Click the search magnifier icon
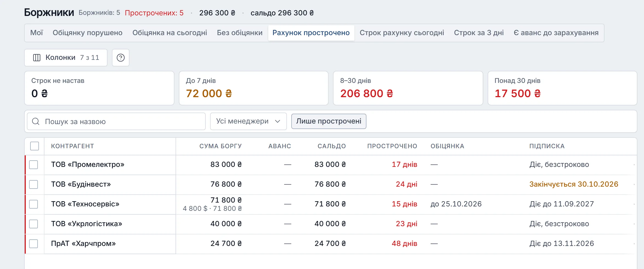 tap(36, 121)
